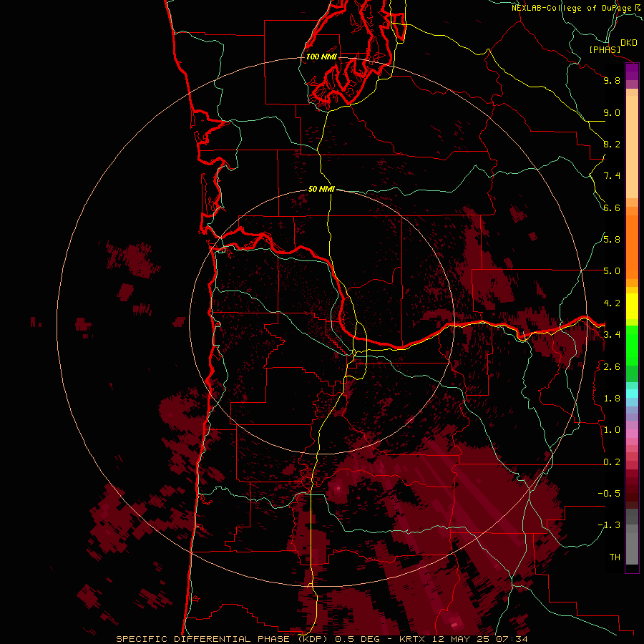
Task: Select the 9.8 value on the scale
Action: [x=612, y=80]
